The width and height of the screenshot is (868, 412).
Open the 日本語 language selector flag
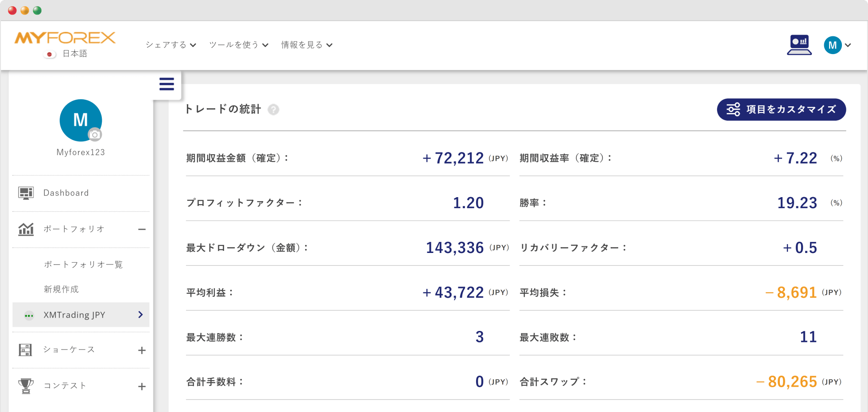pyautogui.click(x=50, y=54)
